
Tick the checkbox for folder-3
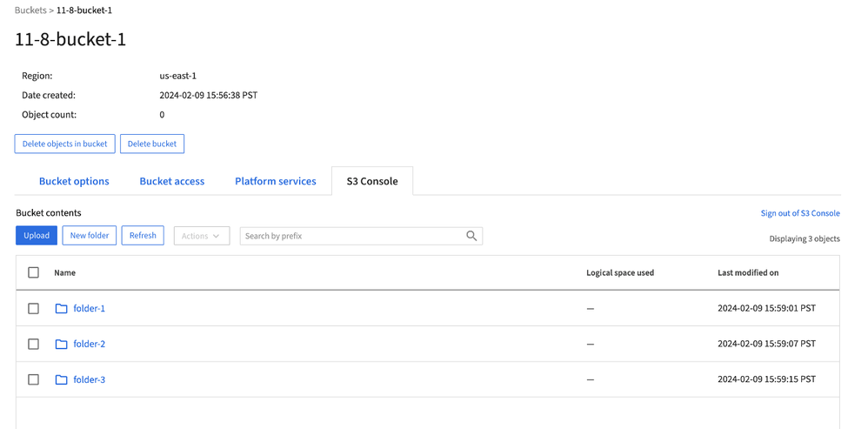(33, 379)
